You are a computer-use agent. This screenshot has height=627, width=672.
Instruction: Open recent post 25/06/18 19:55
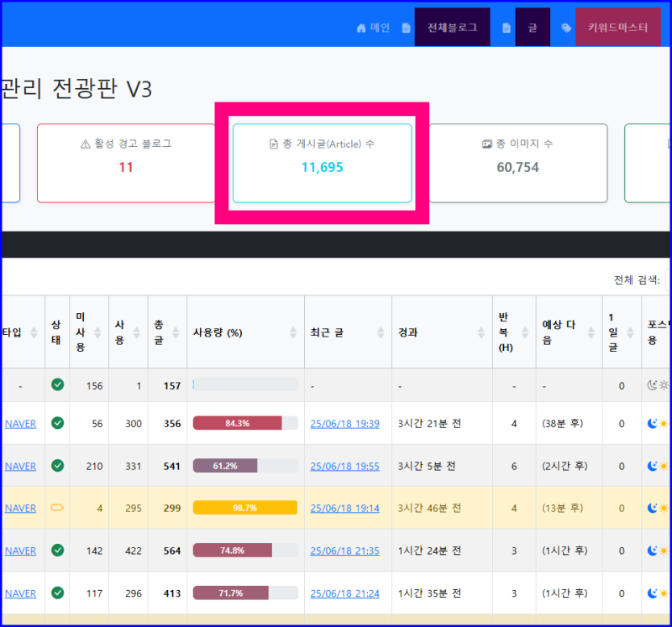click(x=344, y=466)
